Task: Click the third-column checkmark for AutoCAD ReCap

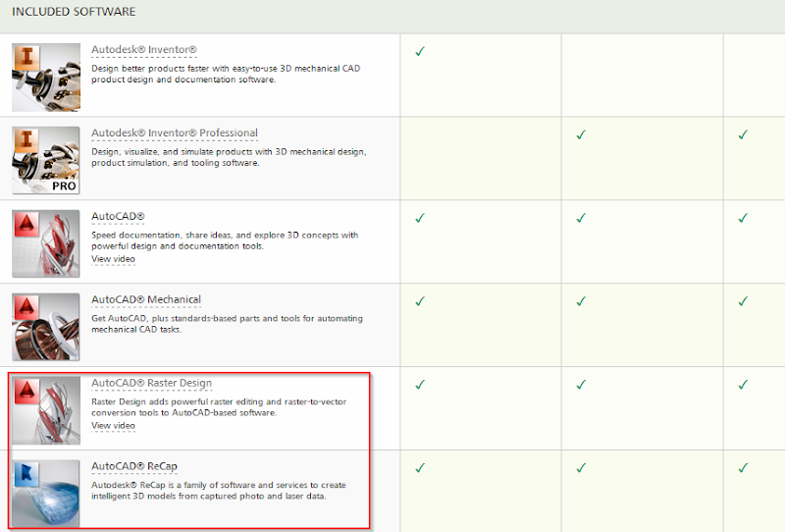Action: click(743, 467)
